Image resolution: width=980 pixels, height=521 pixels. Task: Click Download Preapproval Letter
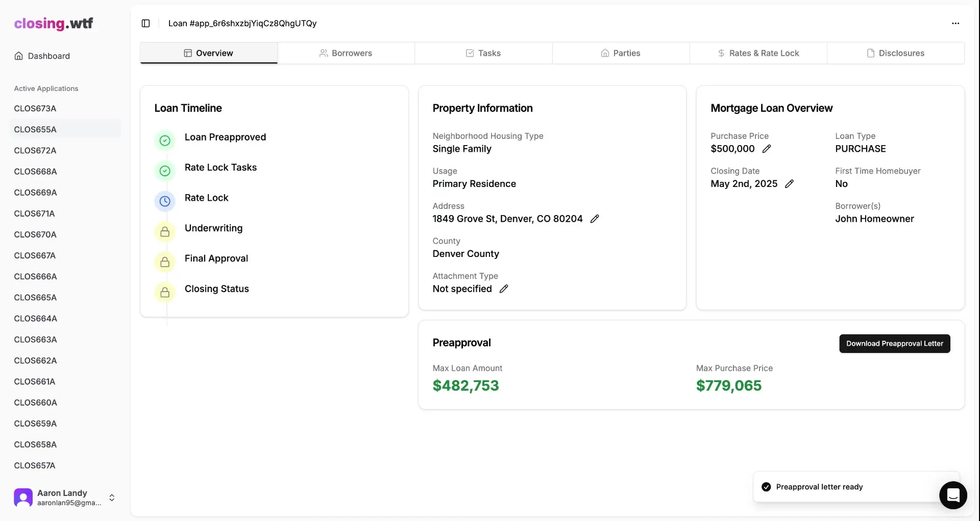894,343
